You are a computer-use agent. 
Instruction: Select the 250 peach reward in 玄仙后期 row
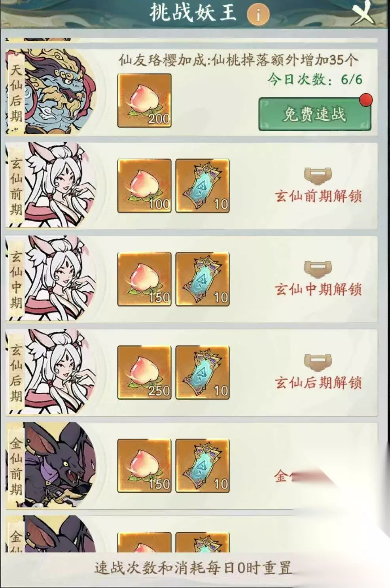144,372
